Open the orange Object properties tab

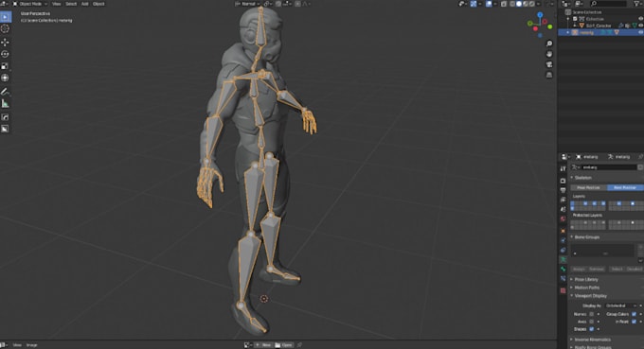point(563,231)
